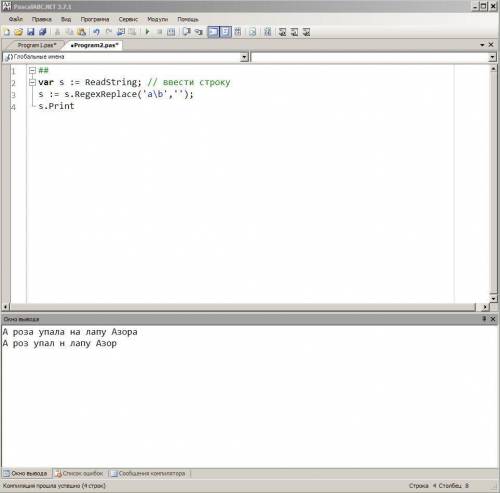Click the New file toolbar icon
This screenshot has height=493, width=500.
pos(7,32)
